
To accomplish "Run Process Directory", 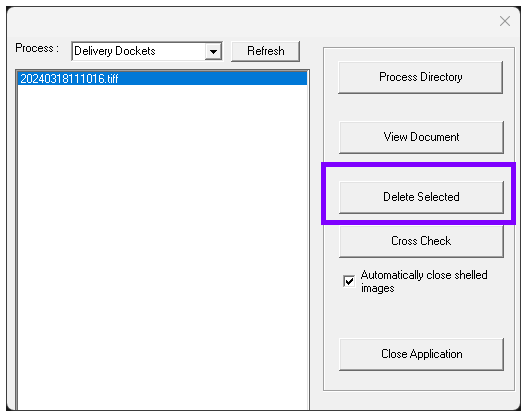I will [x=421, y=77].
